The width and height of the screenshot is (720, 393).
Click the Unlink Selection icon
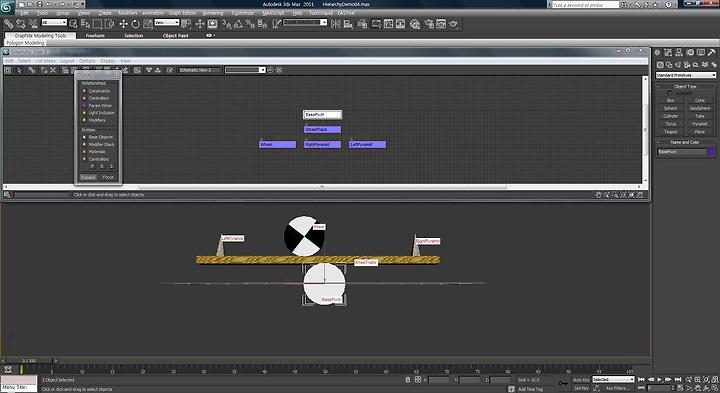(x=21, y=23)
